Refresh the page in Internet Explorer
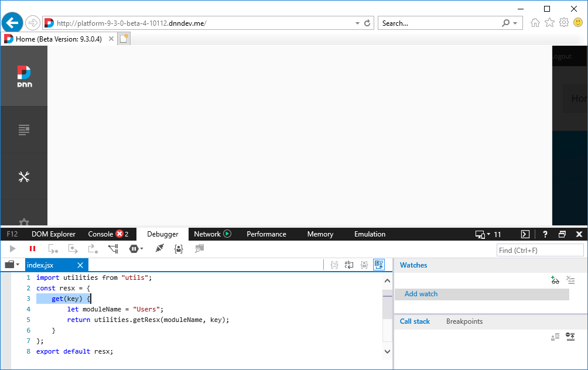This screenshot has height=370, width=588. pos(367,23)
